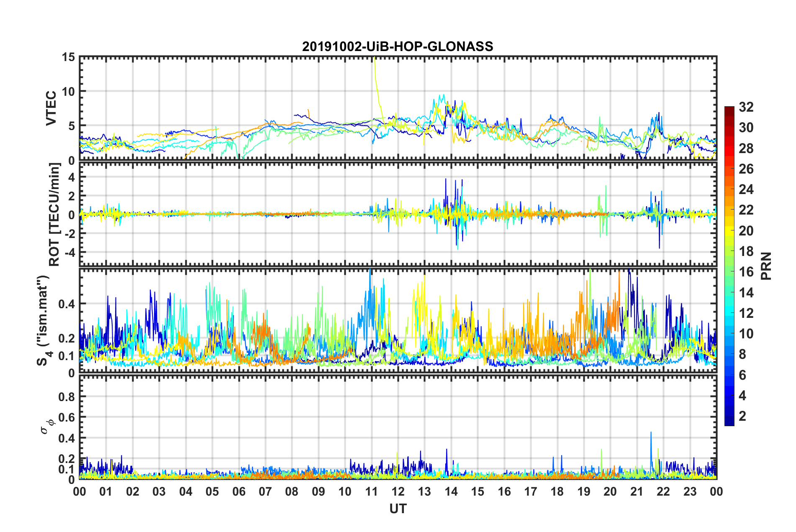Screen dimensions: 796x532
Task: Click colorbar tick label 24
Action: click(x=746, y=189)
